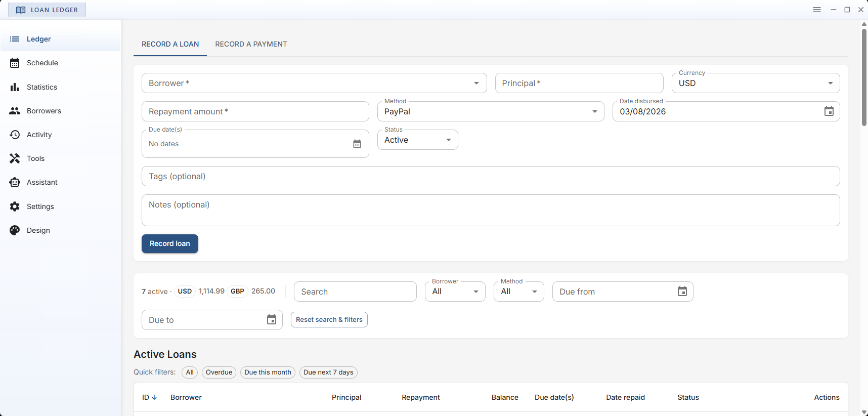Open the Date disbursed calendar picker
Screen dimensions: 868x416
(x=829, y=111)
